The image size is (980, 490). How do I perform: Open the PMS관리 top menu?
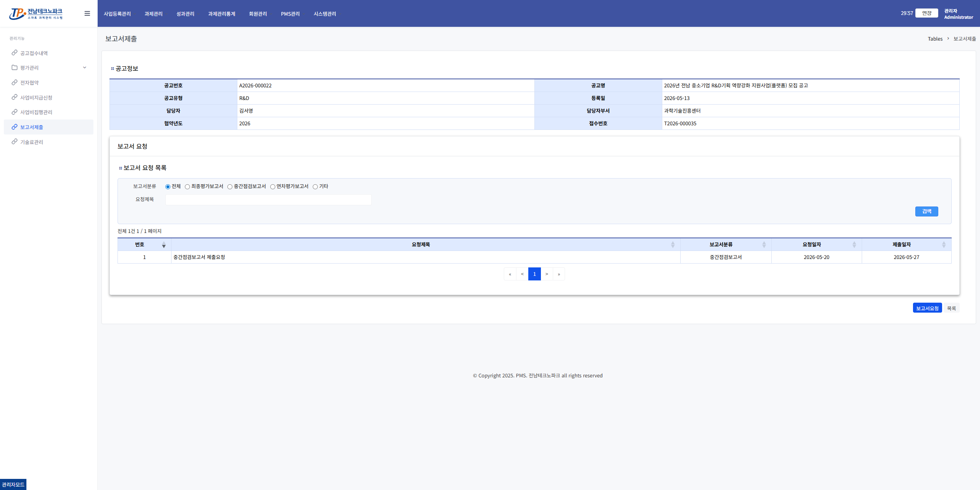click(x=290, y=14)
